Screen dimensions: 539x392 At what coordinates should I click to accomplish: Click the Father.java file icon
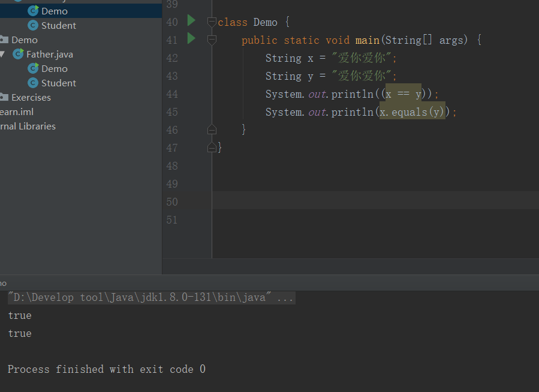18,55
